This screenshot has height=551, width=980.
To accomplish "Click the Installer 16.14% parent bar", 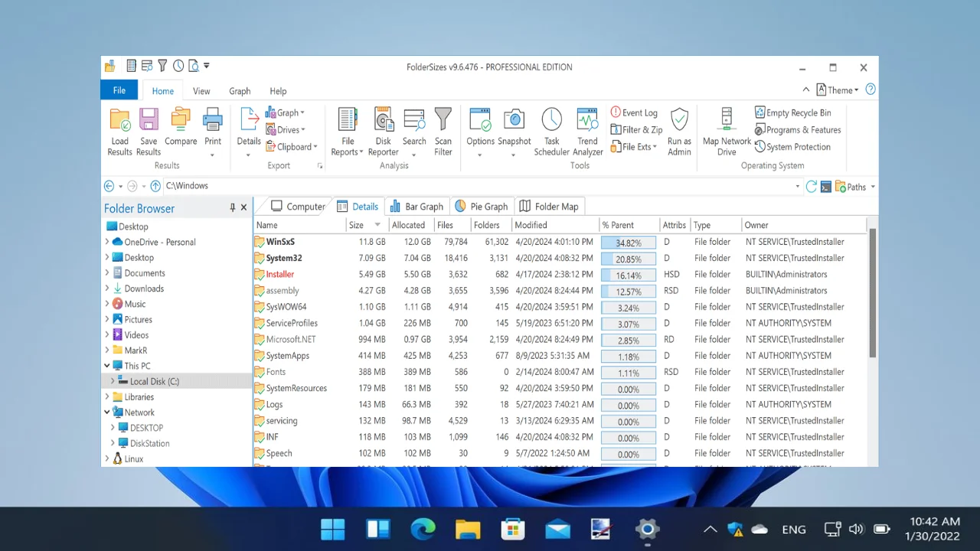I will (629, 275).
